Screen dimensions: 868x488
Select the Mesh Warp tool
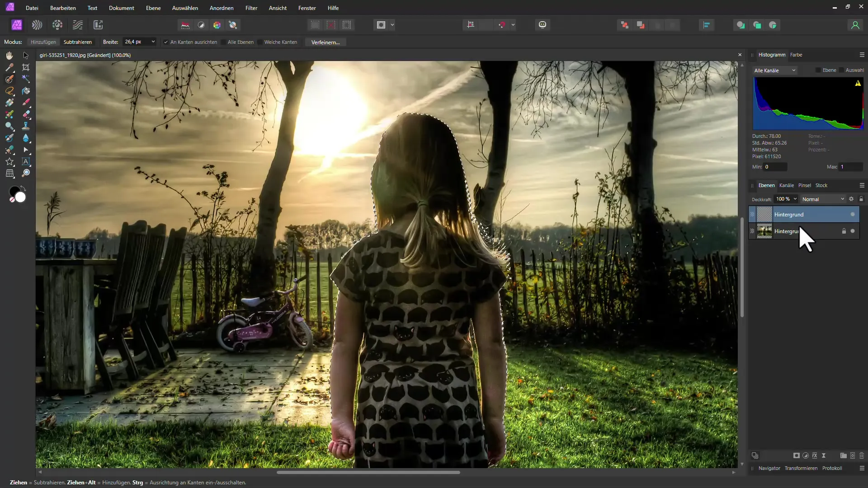coord(9,173)
